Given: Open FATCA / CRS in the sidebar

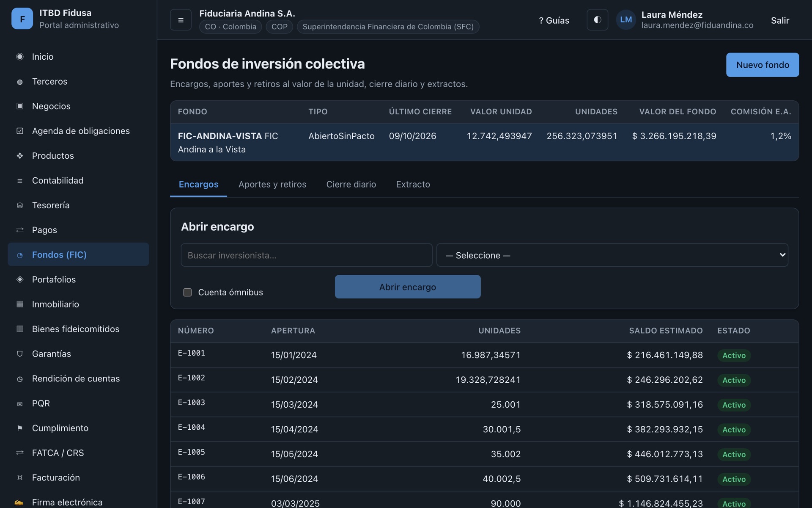Looking at the screenshot, I should (78, 453).
